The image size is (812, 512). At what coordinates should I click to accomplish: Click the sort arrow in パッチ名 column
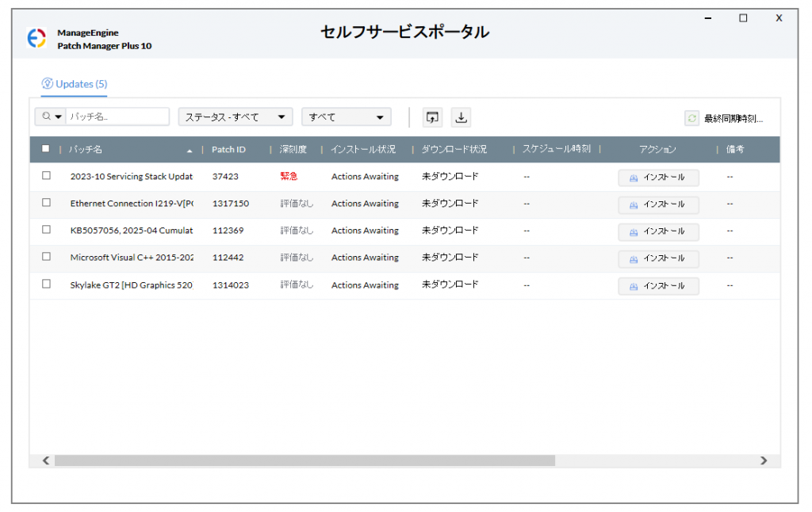point(190,150)
